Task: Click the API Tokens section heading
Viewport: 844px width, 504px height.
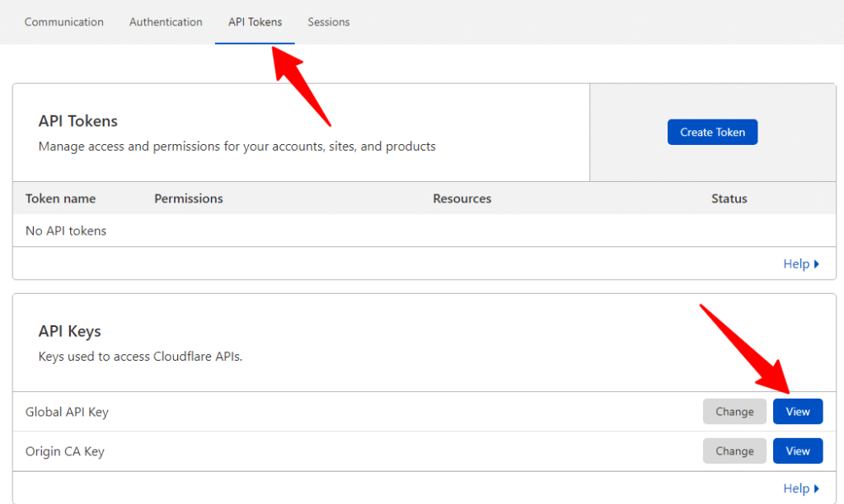Action: 77,121
